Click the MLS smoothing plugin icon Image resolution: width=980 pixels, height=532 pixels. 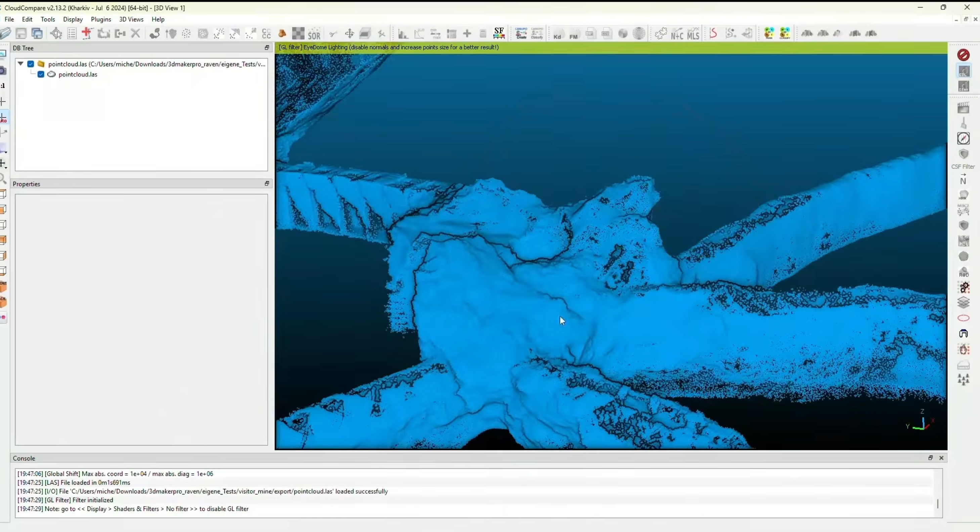tap(693, 34)
